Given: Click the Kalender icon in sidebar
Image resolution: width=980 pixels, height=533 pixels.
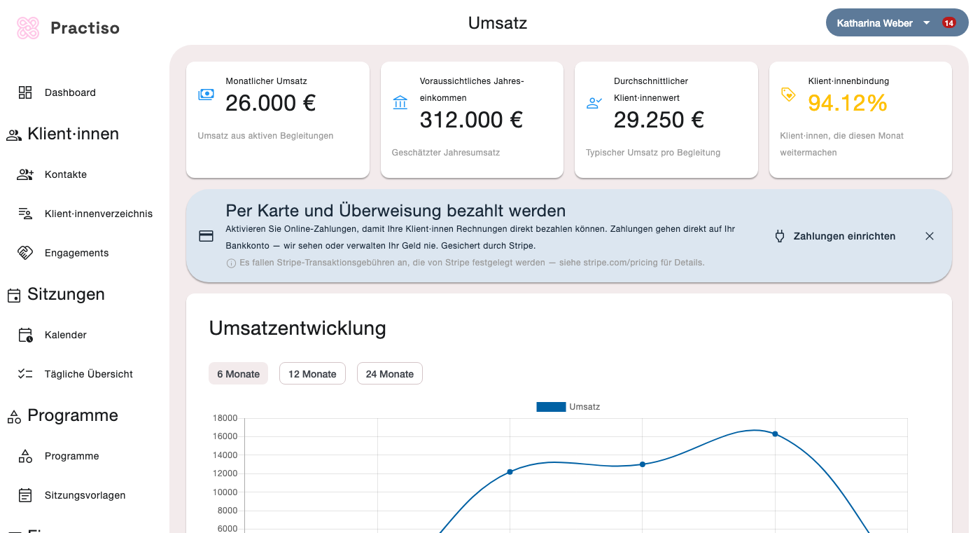Looking at the screenshot, I should click(x=25, y=335).
